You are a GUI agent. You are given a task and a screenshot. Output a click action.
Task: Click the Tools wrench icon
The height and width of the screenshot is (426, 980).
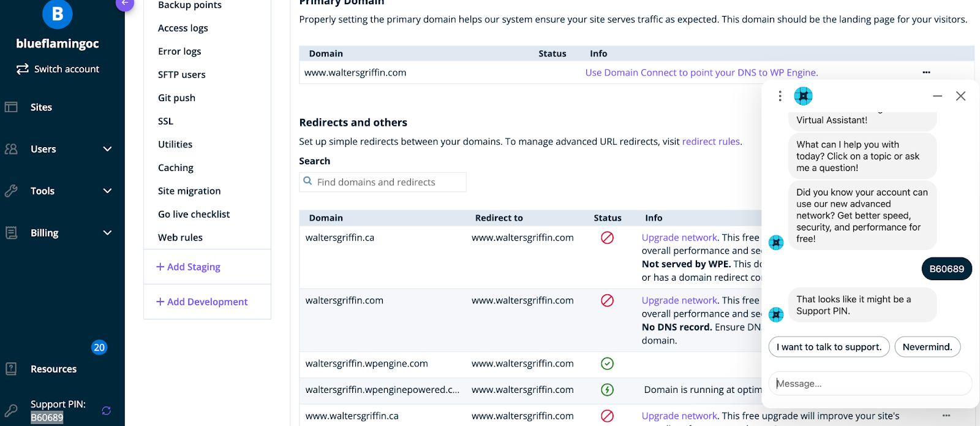click(11, 191)
